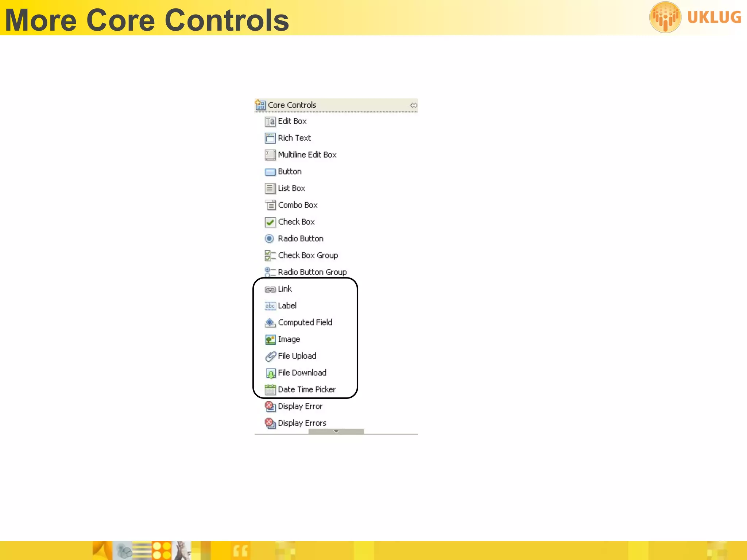Choose the Image control icon

[270, 339]
